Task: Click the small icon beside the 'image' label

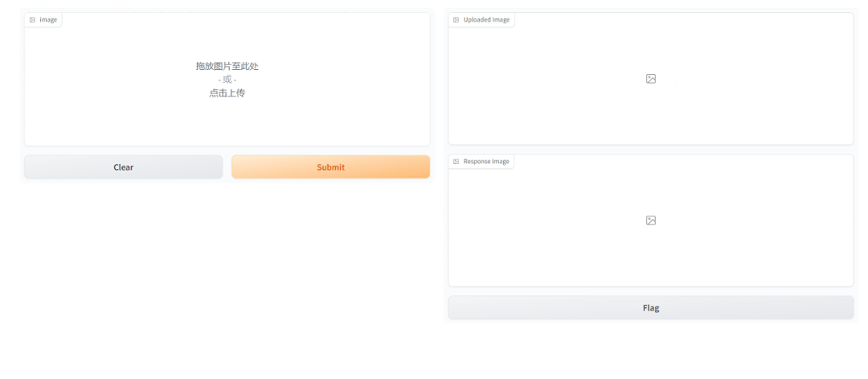Action: tap(32, 20)
